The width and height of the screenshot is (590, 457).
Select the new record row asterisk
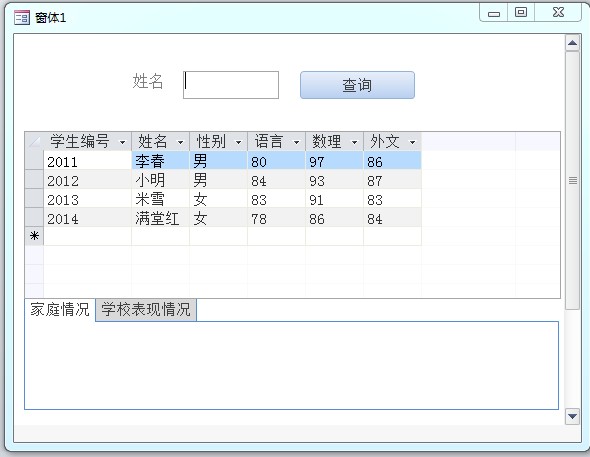click(x=34, y=236)
